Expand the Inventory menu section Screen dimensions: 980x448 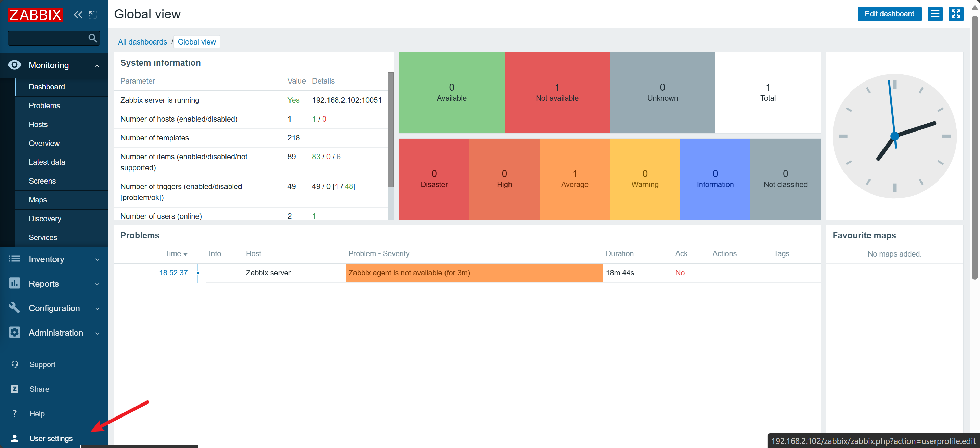(x=98, y=259)
